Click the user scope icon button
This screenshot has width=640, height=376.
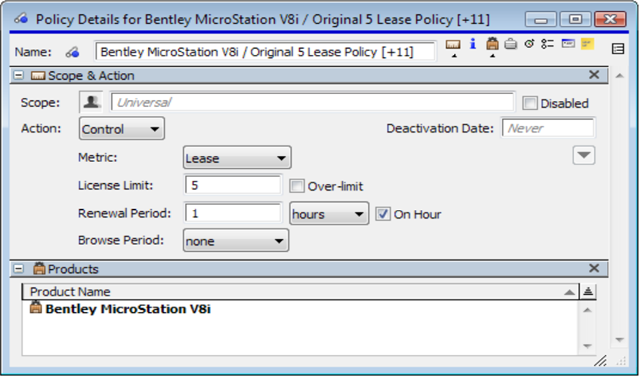[91, 102]
